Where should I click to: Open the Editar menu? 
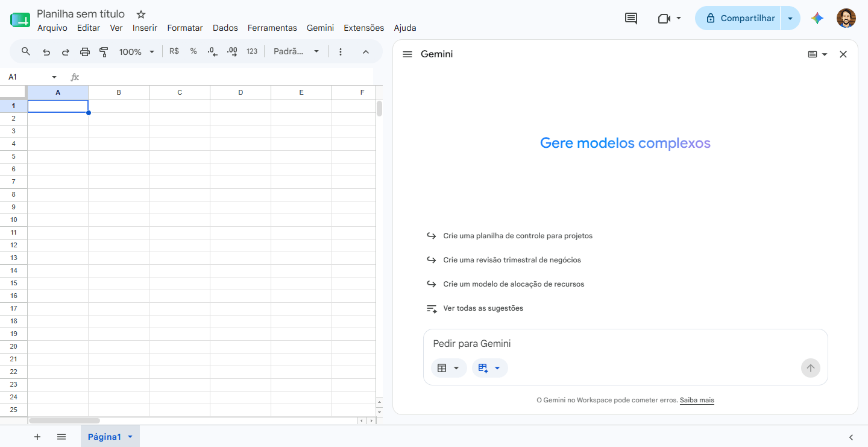[89, 28]
